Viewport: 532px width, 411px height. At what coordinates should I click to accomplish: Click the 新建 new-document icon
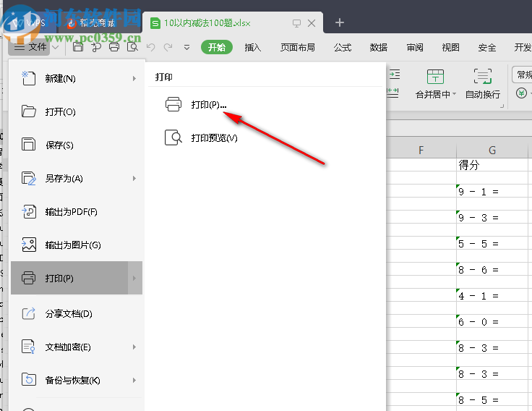point(28,78)
